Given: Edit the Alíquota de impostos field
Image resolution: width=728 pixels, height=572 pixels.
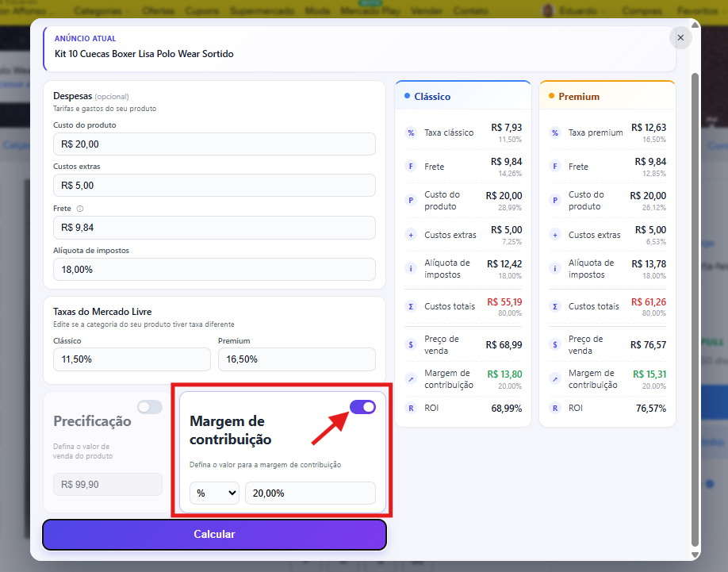Looking at the screenshot, I should [x=214, y=270].
